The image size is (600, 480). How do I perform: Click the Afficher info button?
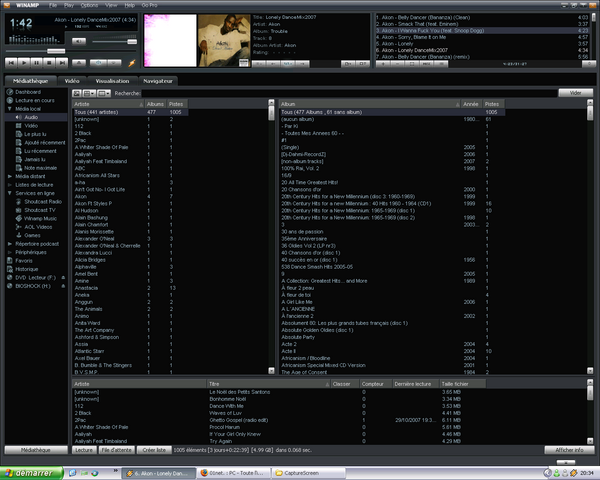coord(569,450)
